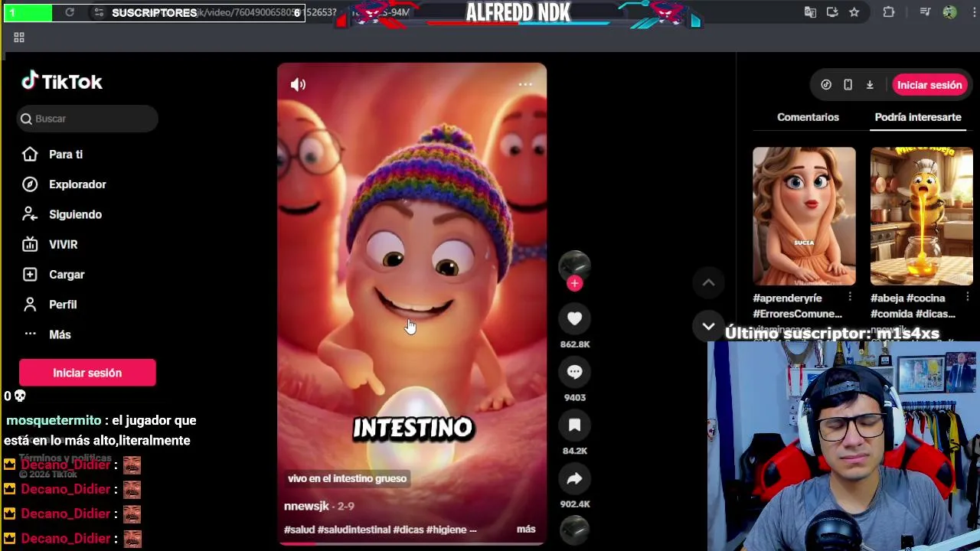
Task: Open Google Translate icon in address bar
Action: pos(810,12)
